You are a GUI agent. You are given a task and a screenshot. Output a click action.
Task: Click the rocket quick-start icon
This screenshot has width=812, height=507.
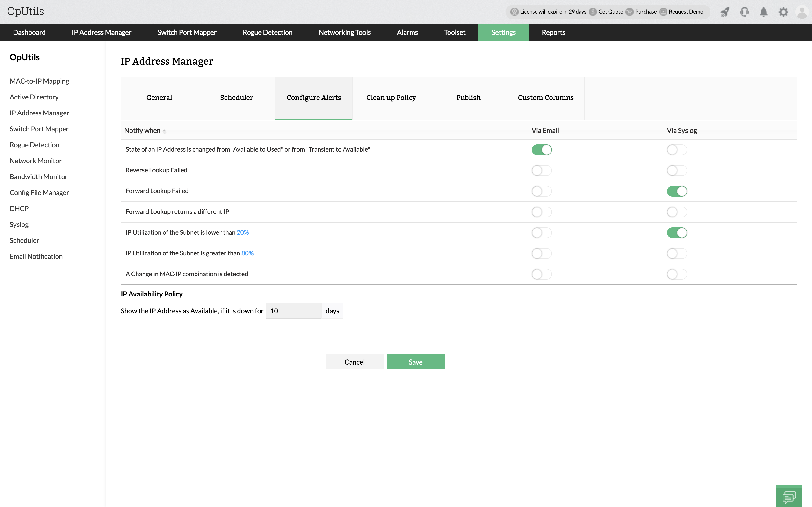click(x=725, y=12)
